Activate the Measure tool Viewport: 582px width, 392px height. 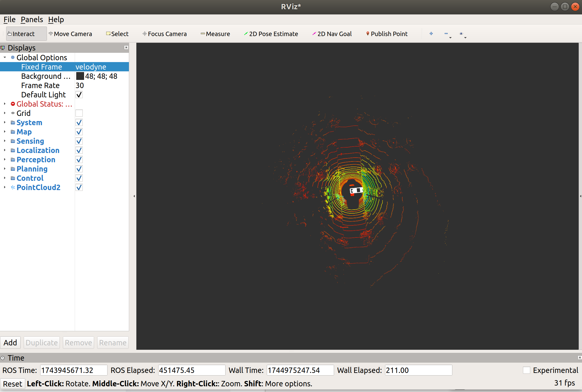(215, 34)
